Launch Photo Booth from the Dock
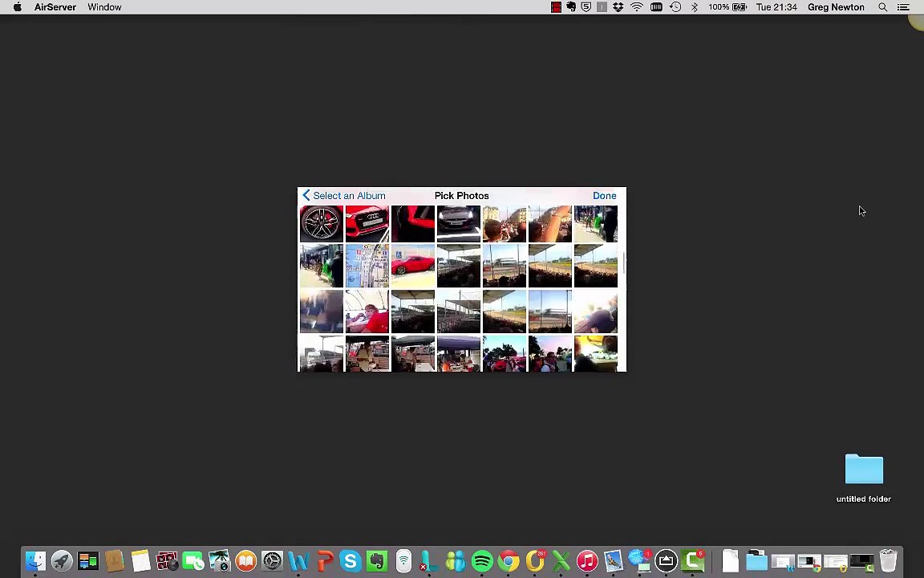Viewport: 924px width, 578px height. tap(167, 561)
